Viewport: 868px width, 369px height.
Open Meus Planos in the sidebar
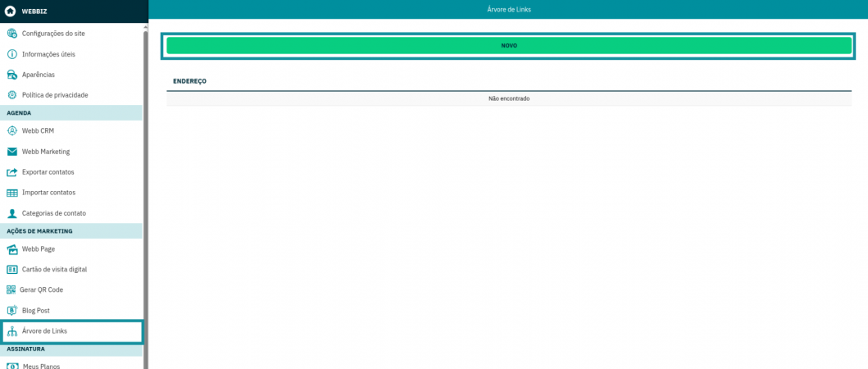[x=41, y=367]
